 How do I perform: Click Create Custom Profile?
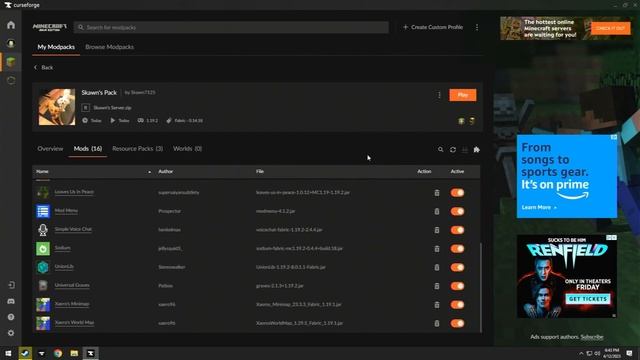click(433, 27)
